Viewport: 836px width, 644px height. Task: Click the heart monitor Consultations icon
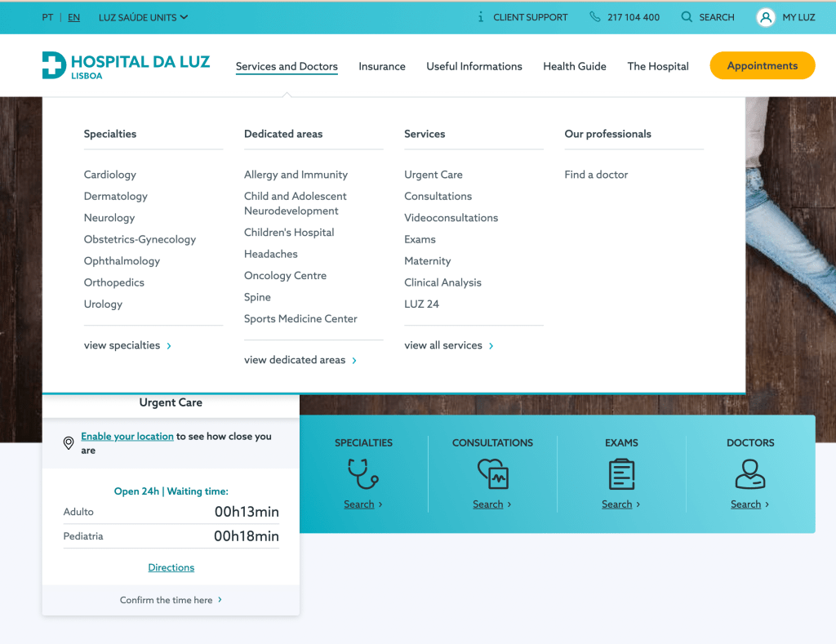(x=492, y=473)
